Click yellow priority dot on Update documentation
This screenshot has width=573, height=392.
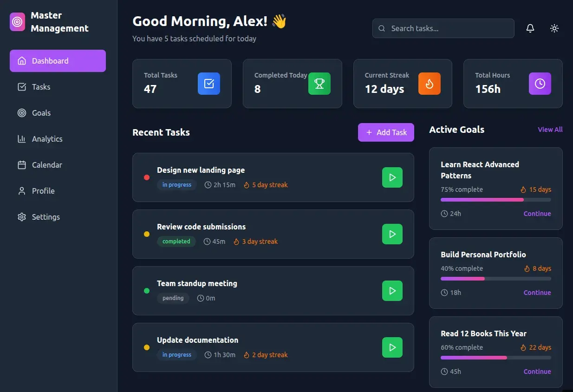pos(147,347)
